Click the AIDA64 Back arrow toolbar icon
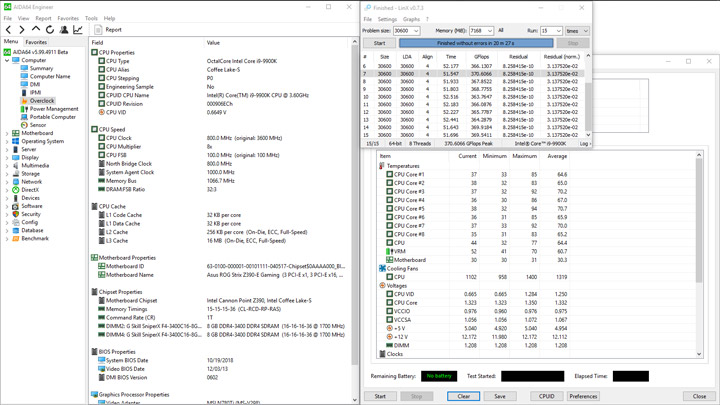The image size is (720, 405). click(x=8, y=30)
